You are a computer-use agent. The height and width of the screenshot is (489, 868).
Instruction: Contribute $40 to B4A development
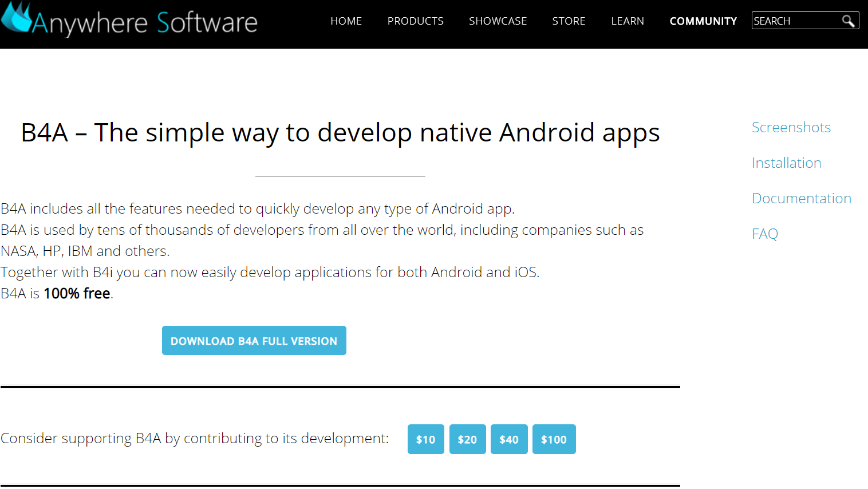pos(509,439)
